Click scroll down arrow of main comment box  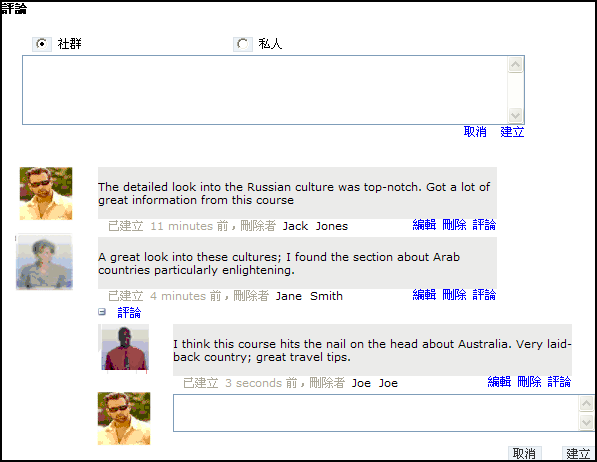(x=516, y=115)
